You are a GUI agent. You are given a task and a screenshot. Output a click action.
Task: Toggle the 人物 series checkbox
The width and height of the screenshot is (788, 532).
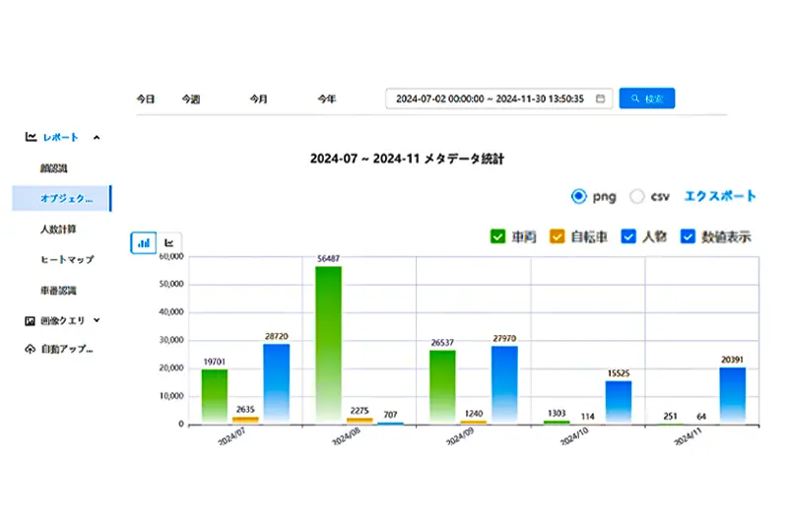click(x=628, y=236)
